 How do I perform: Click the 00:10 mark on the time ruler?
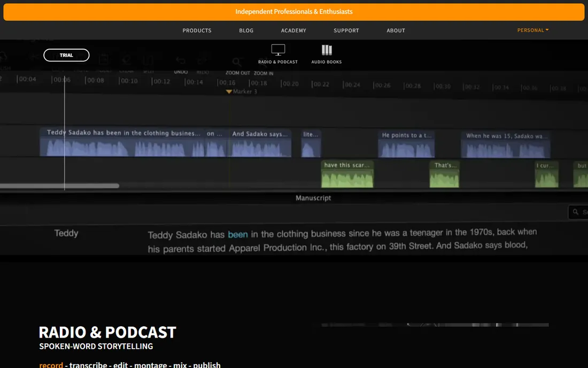click(128, 81)
